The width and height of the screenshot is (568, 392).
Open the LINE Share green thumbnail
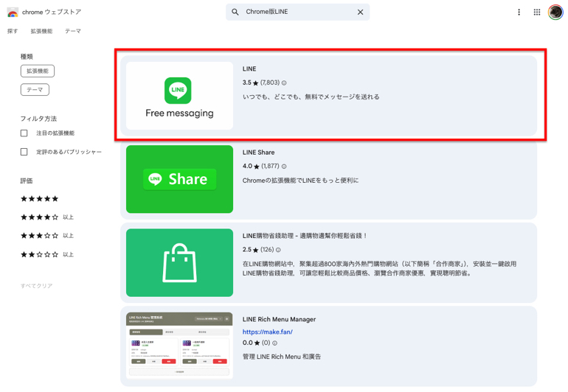[x=179, y=179]
